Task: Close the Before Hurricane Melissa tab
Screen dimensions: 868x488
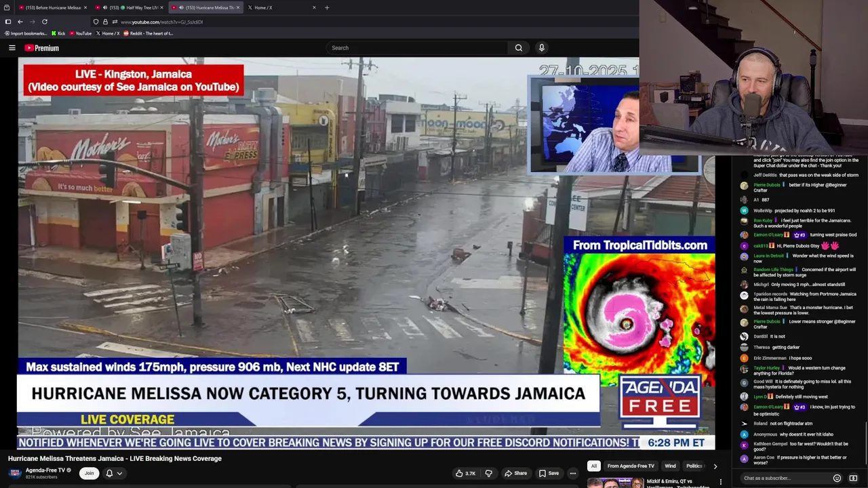Action: pos(85,7)
